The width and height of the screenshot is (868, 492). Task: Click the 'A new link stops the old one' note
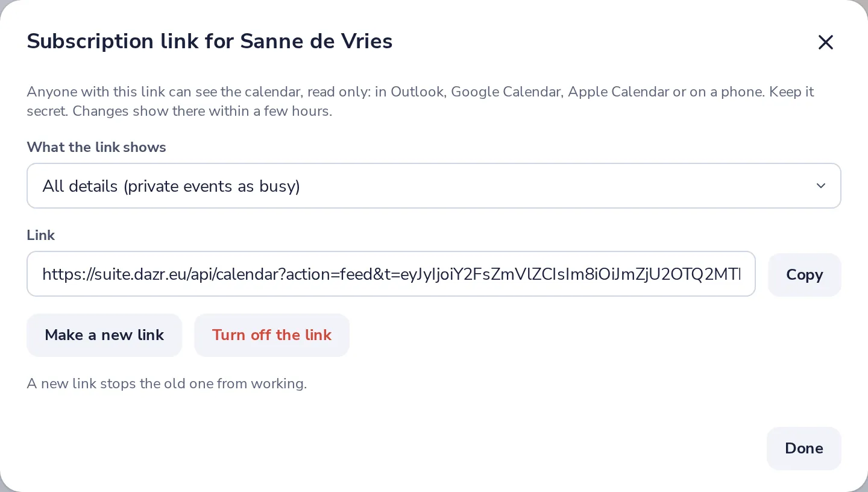[x=167, y=383]
